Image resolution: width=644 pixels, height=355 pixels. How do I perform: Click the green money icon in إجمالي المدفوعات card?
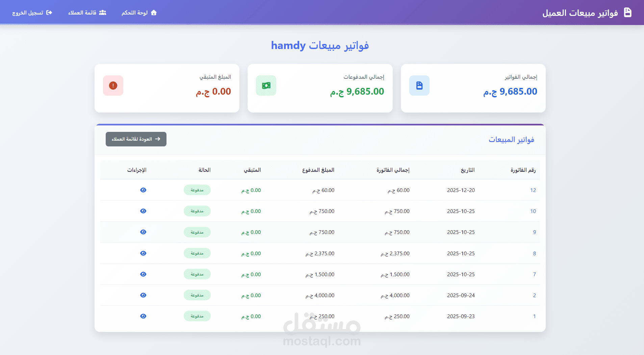click(x=266, y=86)
